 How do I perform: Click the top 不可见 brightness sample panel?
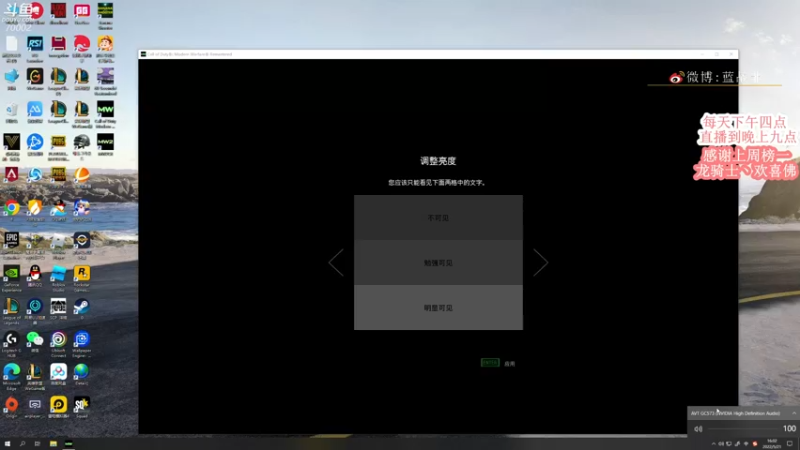[438, 217]
